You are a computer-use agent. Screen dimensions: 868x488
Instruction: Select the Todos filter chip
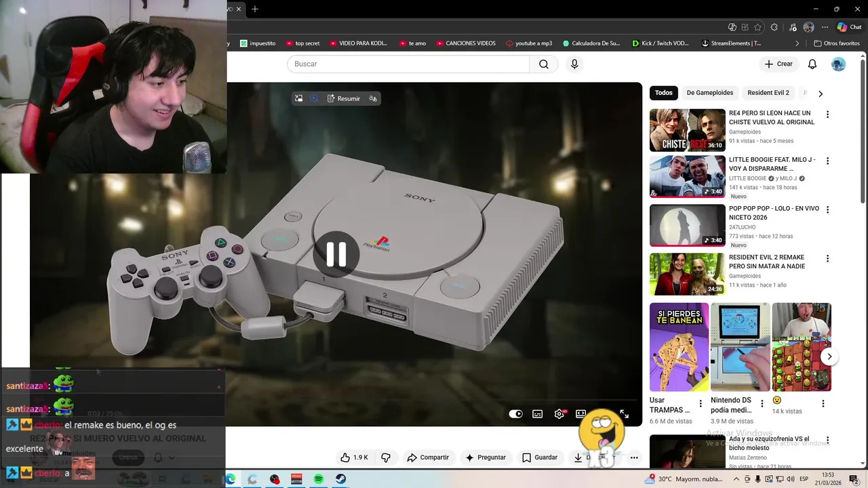(x=664, y=93)
